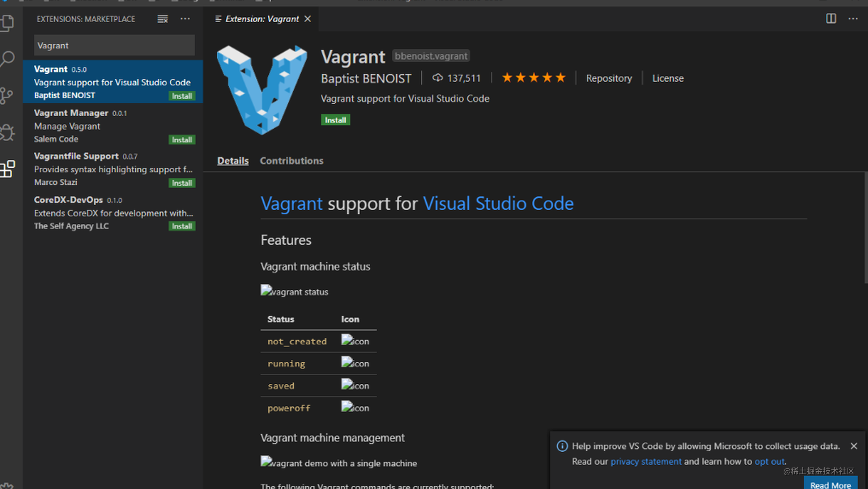
Task: Open the Repository link
Action: point(609,78)
